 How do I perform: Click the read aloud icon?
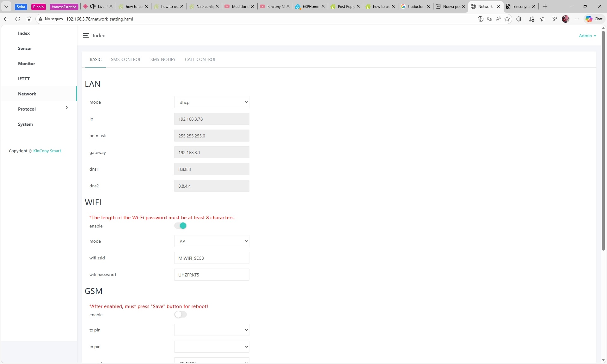(x=498, y=19)
